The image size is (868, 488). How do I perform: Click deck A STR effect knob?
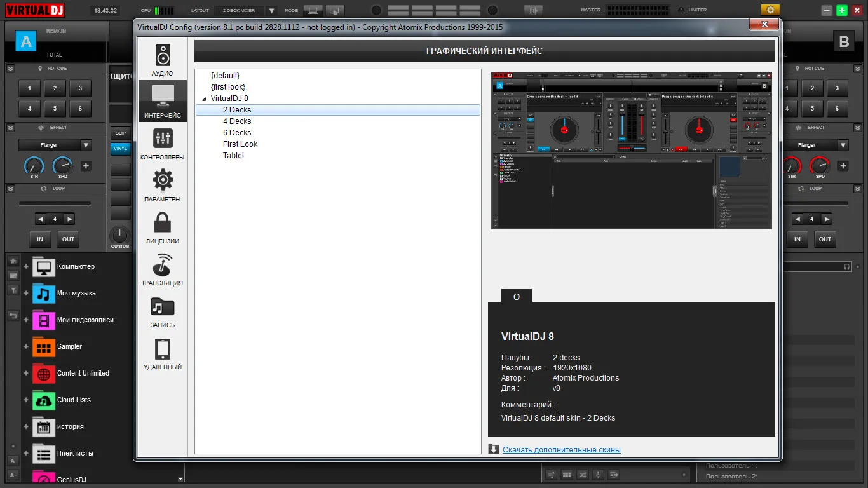pos(34,166)
